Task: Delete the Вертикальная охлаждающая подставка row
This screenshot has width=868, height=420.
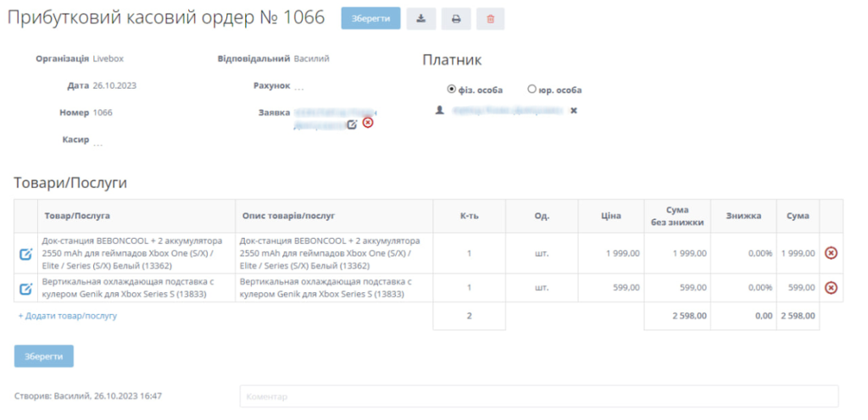Action: coord(831,288)
